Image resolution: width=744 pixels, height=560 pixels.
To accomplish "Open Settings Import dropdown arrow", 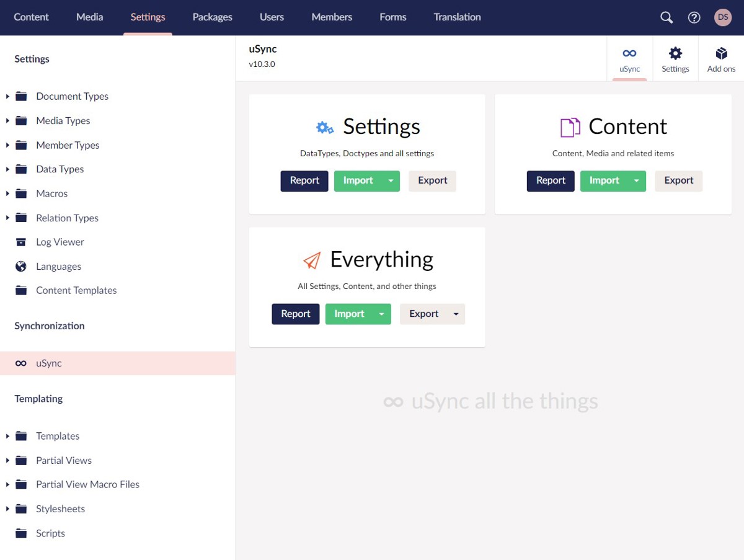I will pos(391,180).
